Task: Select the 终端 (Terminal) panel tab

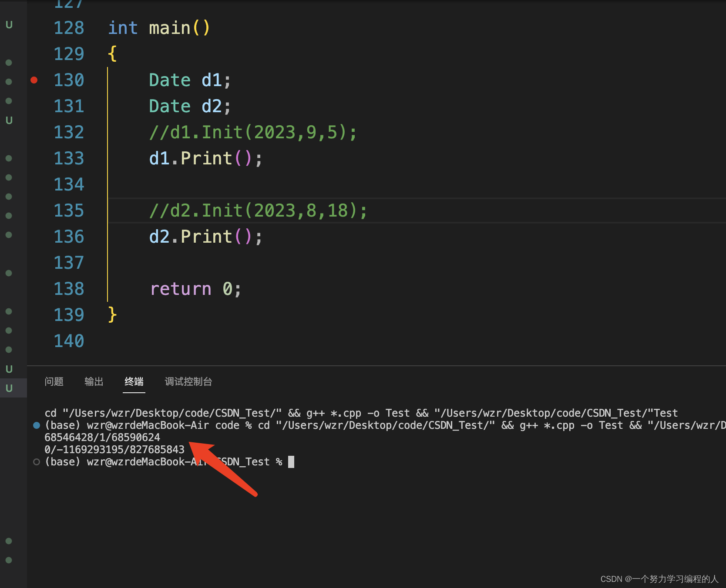Action: tap(134, 381)
